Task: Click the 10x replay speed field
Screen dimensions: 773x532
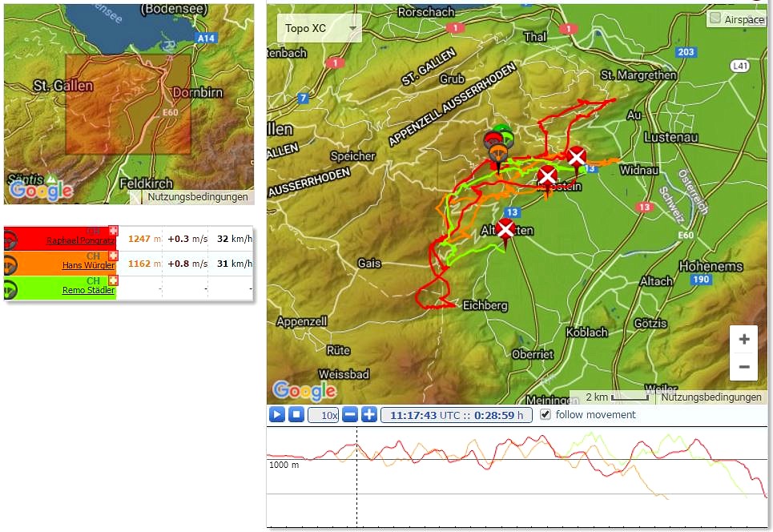Action: [324, 415]
